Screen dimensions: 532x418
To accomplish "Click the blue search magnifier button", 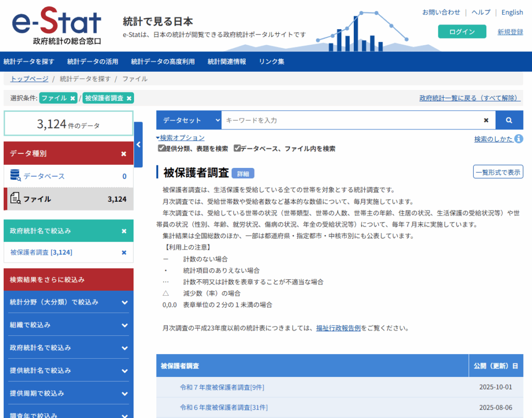I will click(509, 120).
